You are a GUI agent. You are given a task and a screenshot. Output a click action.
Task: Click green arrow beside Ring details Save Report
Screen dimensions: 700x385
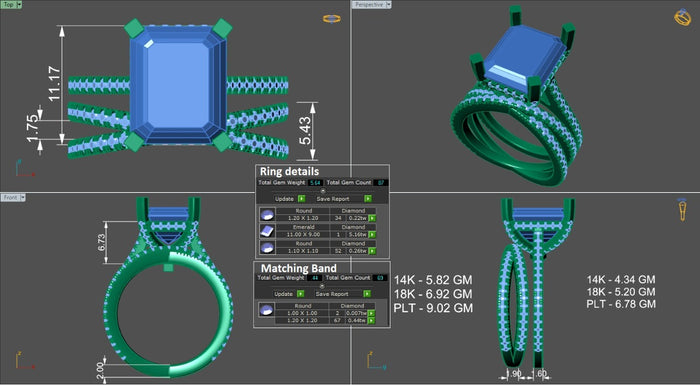tap(368, 199)
